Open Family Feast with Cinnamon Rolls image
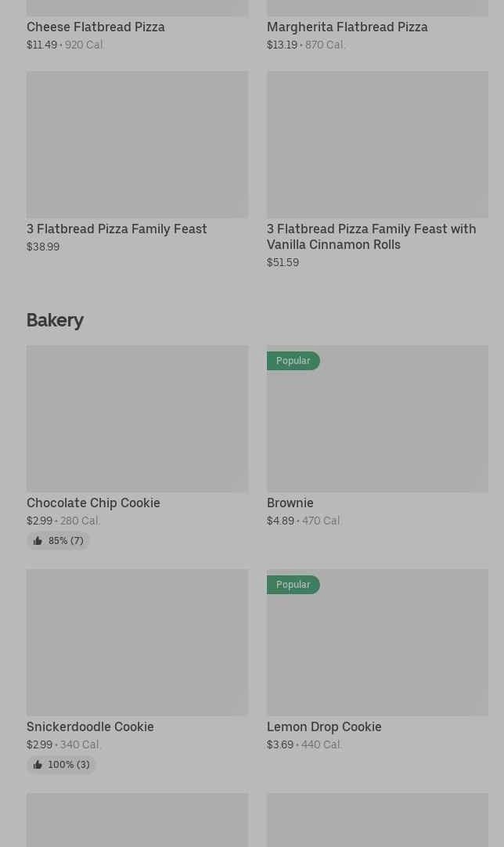The height and width of the screenshot is (847, 504). pos(377,144)
